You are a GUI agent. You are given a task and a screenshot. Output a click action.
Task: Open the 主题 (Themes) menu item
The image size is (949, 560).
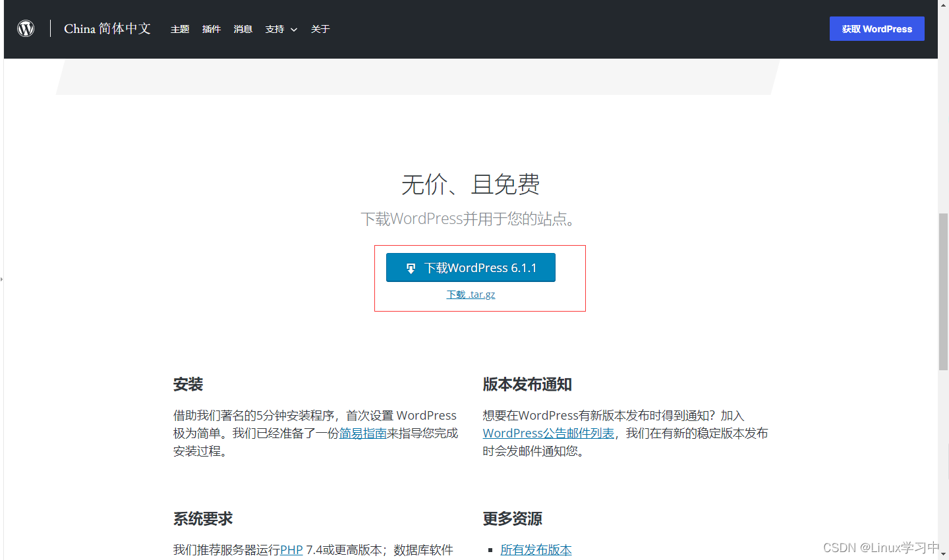pyautogui.click(x=179, y=29)
